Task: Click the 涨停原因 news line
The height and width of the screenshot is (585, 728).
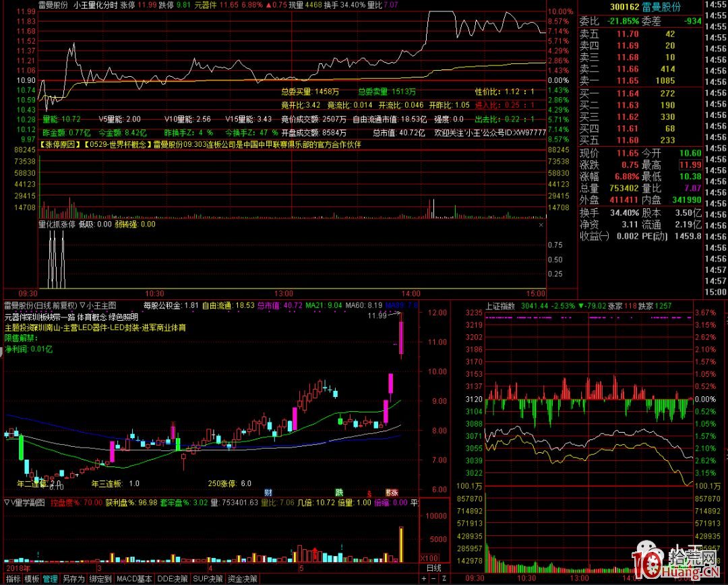Action: (201, 144)
